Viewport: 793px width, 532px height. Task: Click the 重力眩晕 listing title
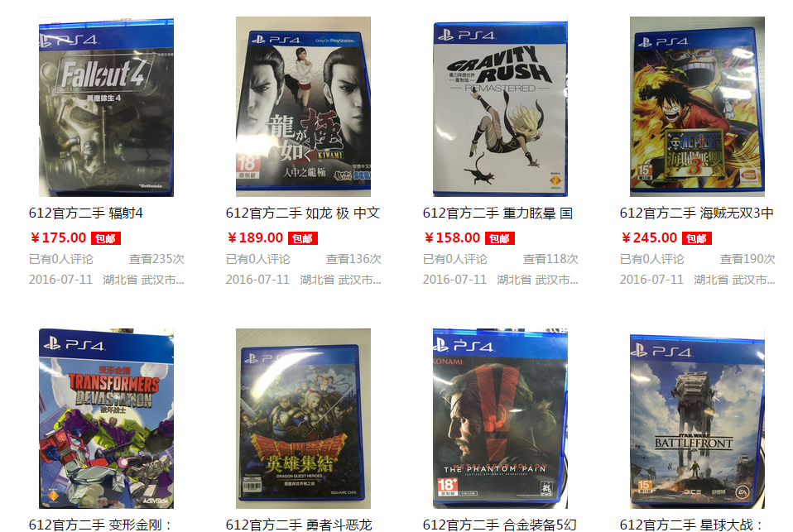click(497, 213)
